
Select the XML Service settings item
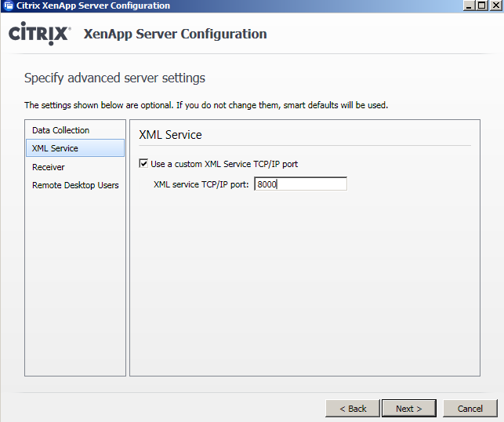(75, 148)
